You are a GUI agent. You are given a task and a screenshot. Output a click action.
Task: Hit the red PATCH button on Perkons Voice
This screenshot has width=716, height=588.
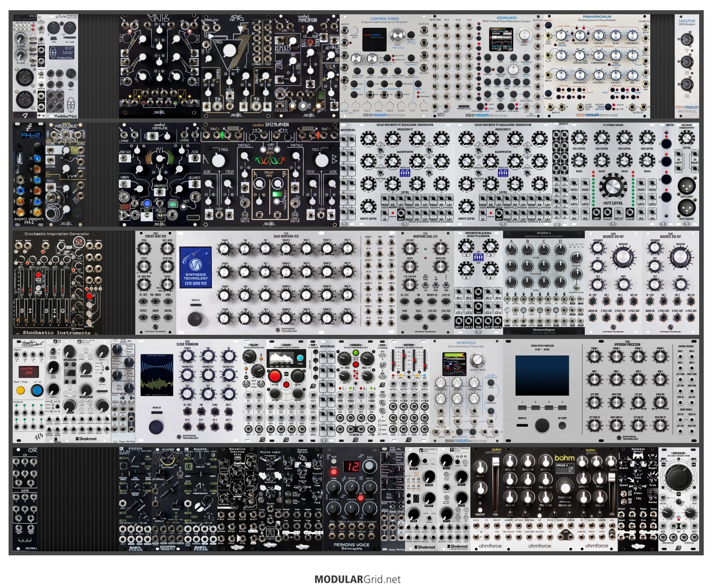333,472
